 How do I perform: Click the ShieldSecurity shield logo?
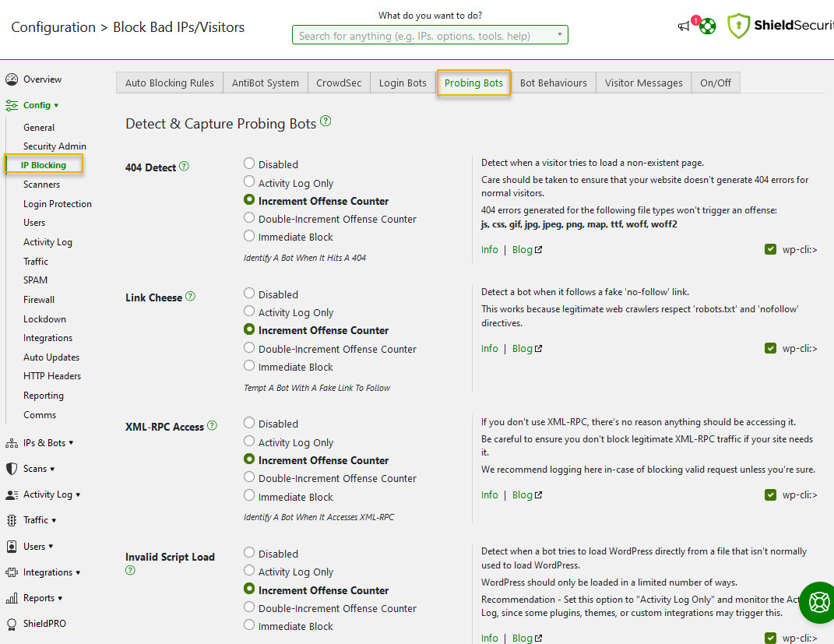pos(738,26)
